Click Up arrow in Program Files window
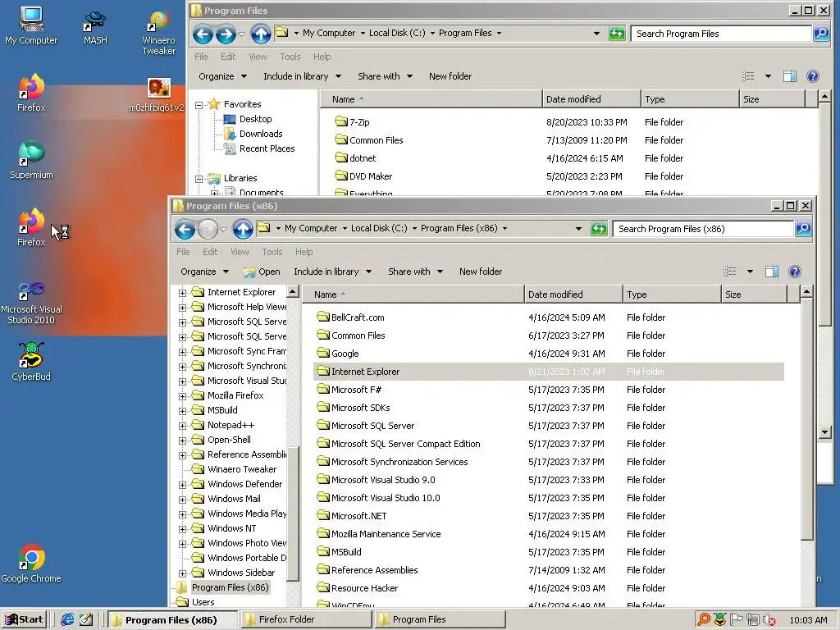840x630 pixels. point(261,34)
